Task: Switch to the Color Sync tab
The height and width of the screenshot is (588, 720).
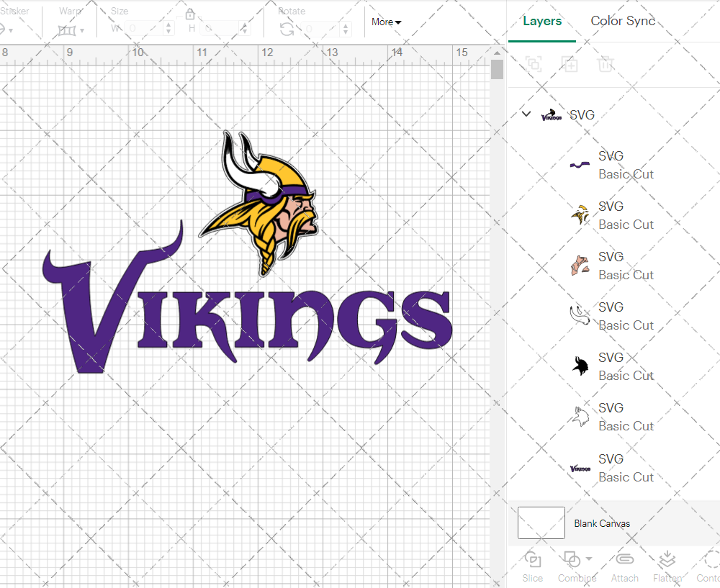Action: [623, 21]
